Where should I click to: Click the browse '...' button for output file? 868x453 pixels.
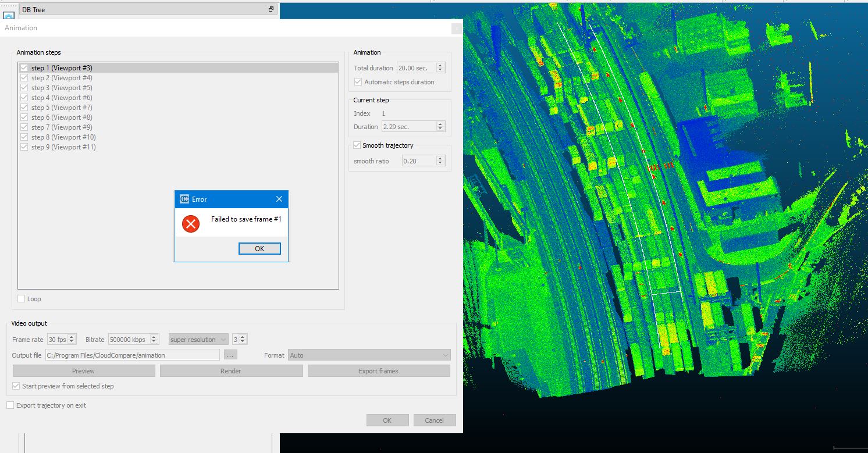pyautogui.click(x=230, y=355)
